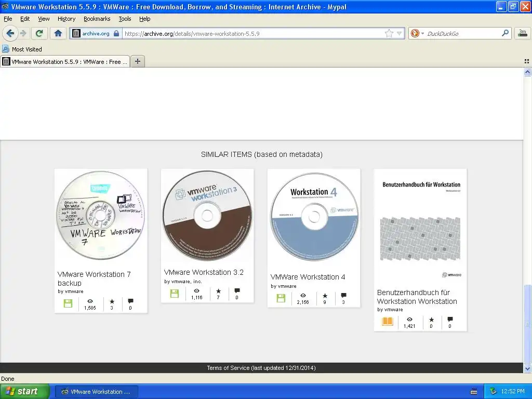Screen dimensions: 532x399
Task: Click software floppy icon on Workstation 3.2 card
Action: pos(175,294)
